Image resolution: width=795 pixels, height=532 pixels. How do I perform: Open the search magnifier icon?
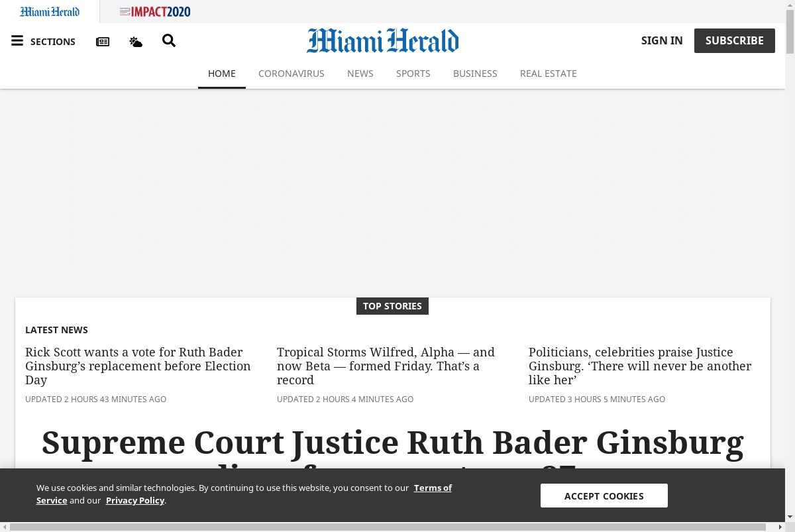pos(169,41)
